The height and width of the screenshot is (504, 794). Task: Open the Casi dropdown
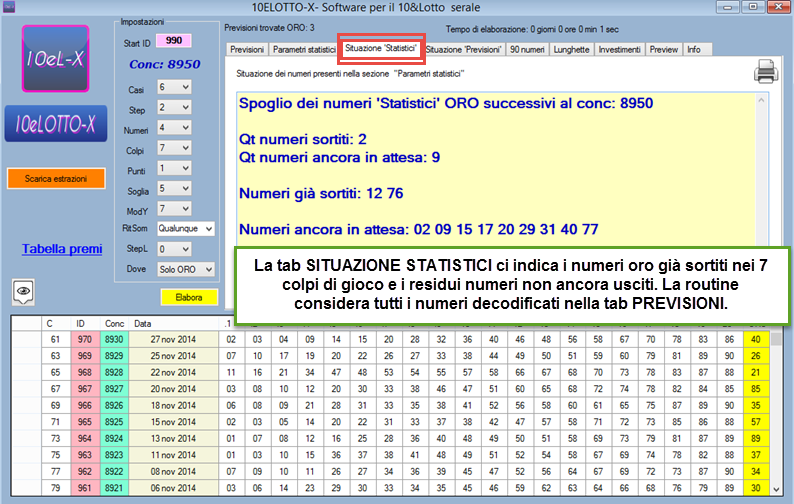[x=174, y=87]
